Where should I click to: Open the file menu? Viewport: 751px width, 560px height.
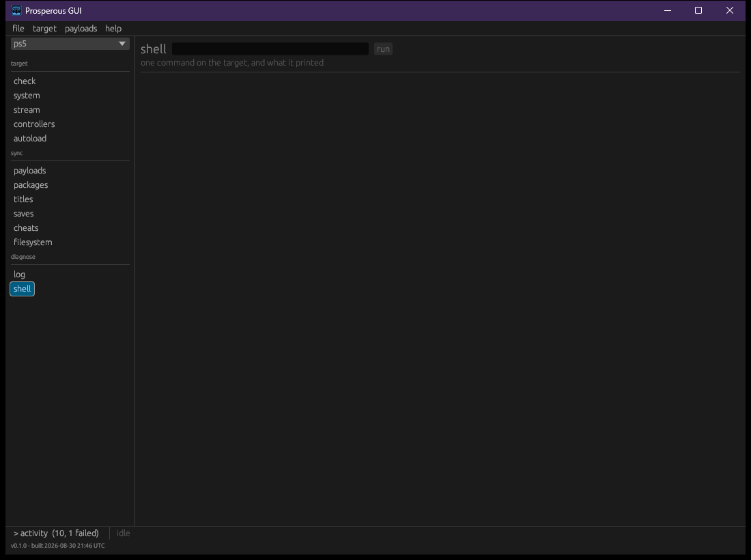click(x=18, y=29)
